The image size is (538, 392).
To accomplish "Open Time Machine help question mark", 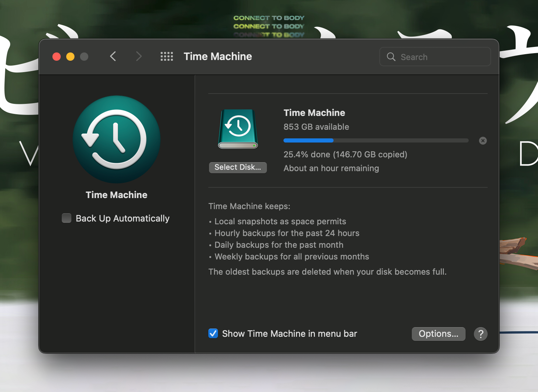I will (481, 334).
